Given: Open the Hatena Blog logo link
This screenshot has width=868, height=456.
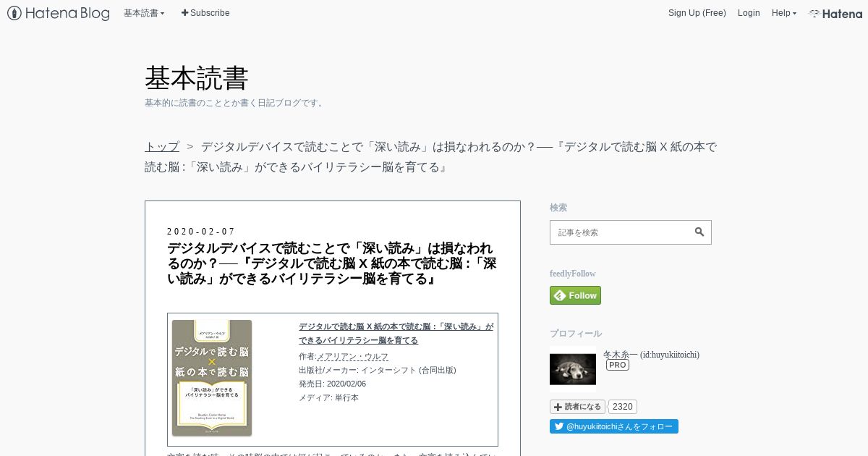Looking at the screenshot, I should tap(59, 13).
